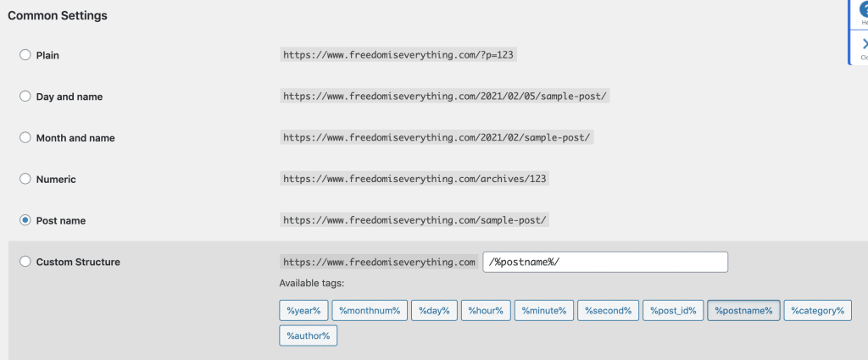868x360 pixels.
Task: Click the custom structure text field
Action: click(x=605, y=262)
